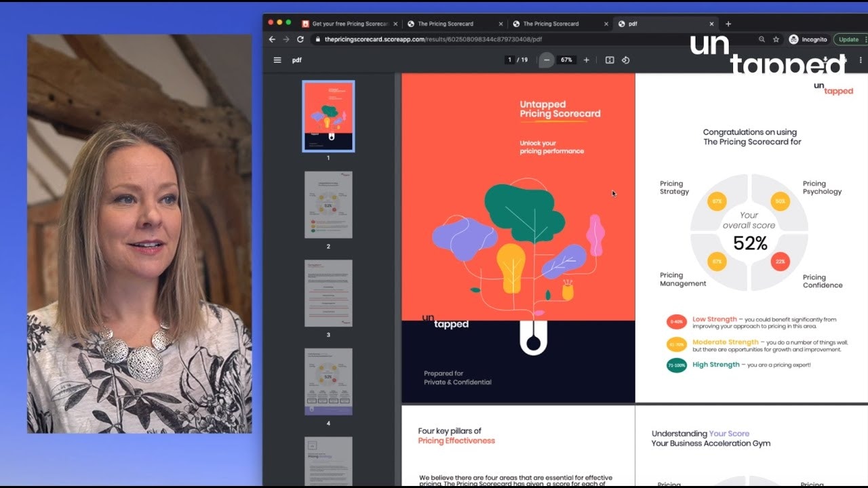Screen dimensions: 868x488
Task: Select the active 'pdf' tab
Action: 665,24
